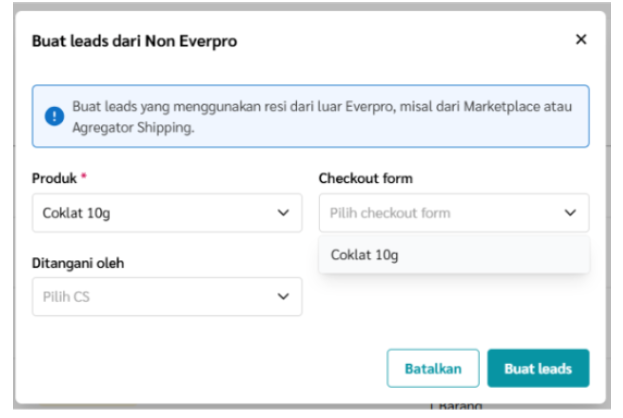Click the Ditangani oleh label
Image resolution: width=623 pixels, height=418 pixels.
point(78,263)
